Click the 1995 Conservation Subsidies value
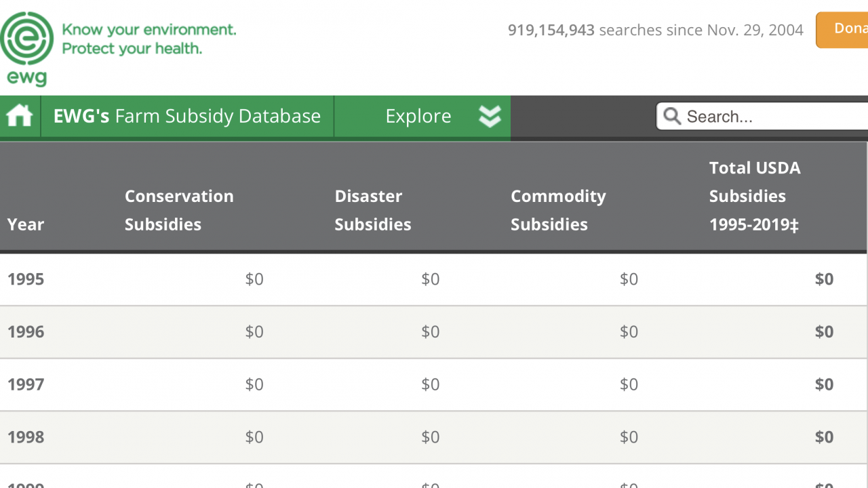868x488 pixels. pos(254,279)
